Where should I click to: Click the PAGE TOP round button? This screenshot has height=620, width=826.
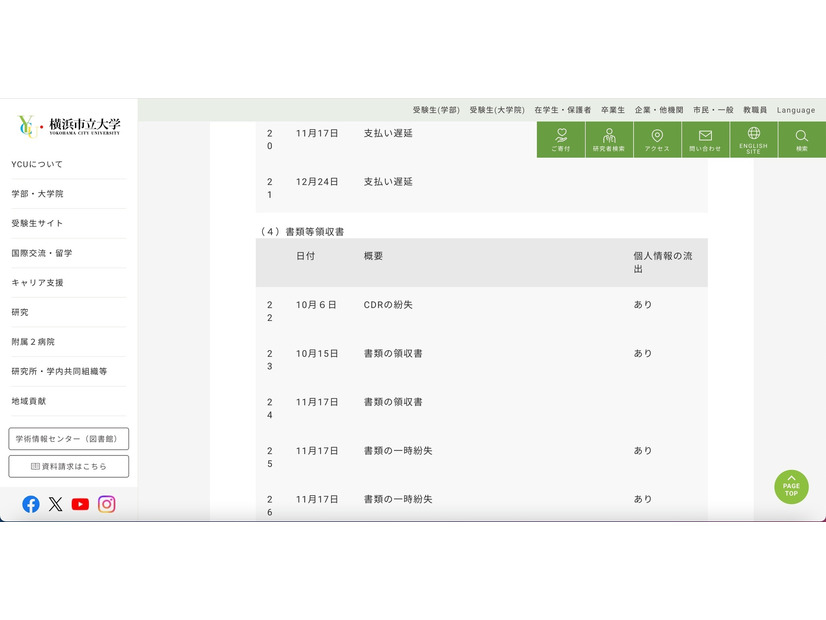(791, 487)
